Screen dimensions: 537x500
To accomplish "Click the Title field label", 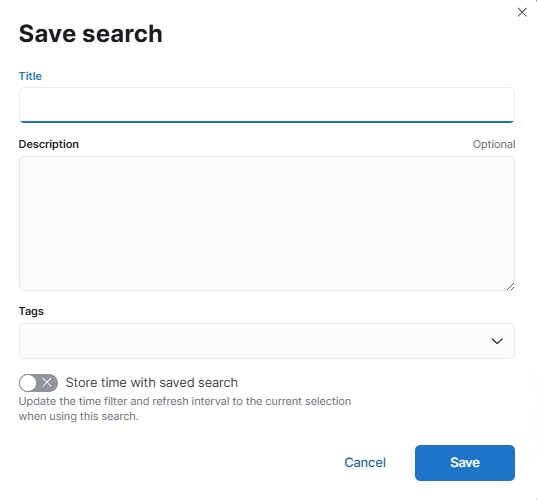I will [x=30, y=76].
